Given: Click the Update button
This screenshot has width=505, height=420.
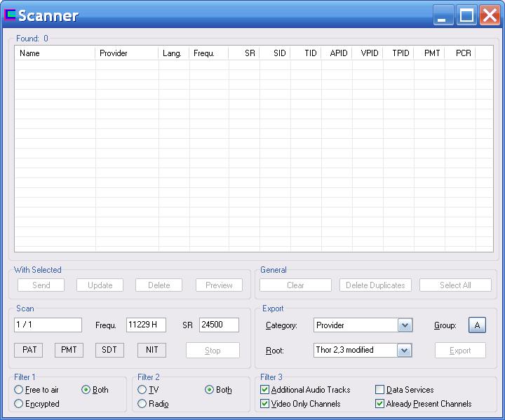Looking at the screenshot, I should (100, 285).
